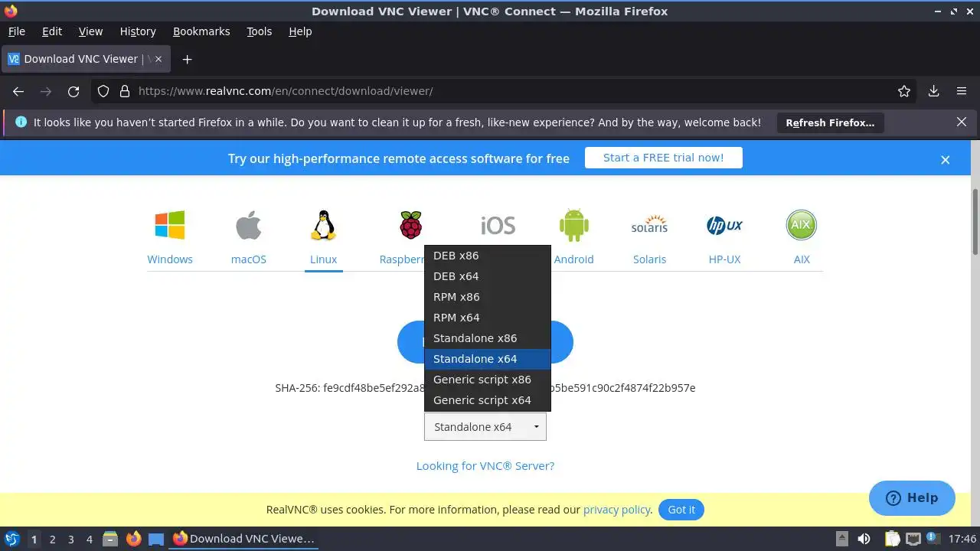This screenshot has width=980, height=551.
Task: Click the network status tray icon
Action: [x=913, y=539]
